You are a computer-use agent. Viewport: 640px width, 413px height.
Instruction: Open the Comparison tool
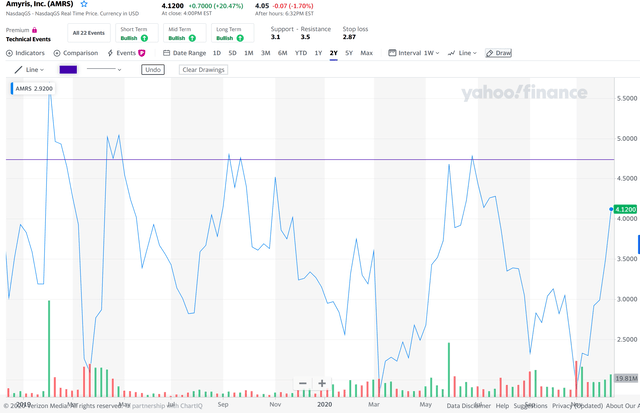pyautogui.click(x=76, y=53)
